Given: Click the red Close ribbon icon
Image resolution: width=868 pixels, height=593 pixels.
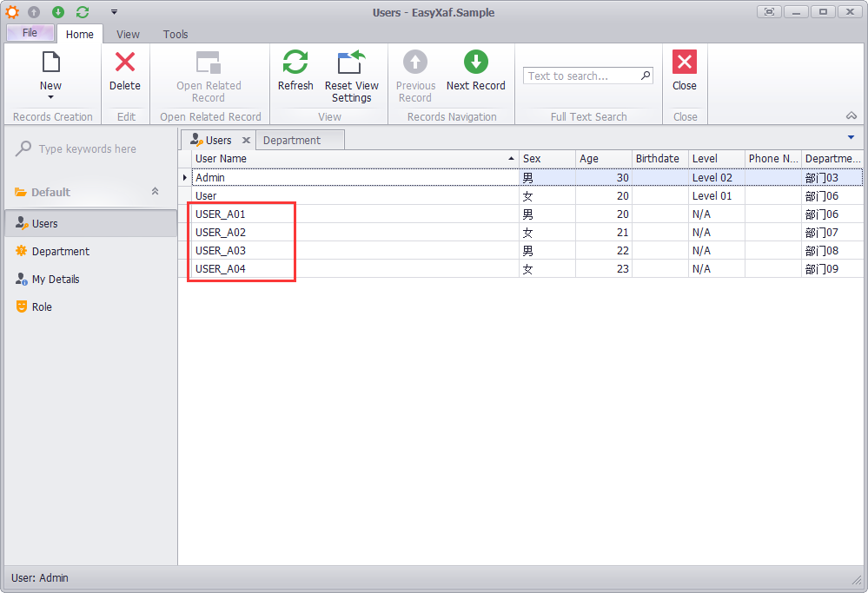Looking at the screenshot, I should [x=684, y=63].
